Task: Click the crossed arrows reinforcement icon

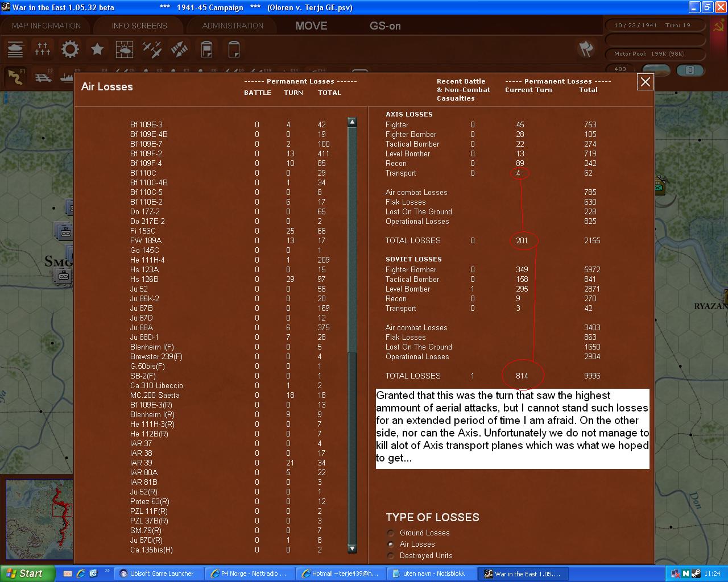Action: 179,49
